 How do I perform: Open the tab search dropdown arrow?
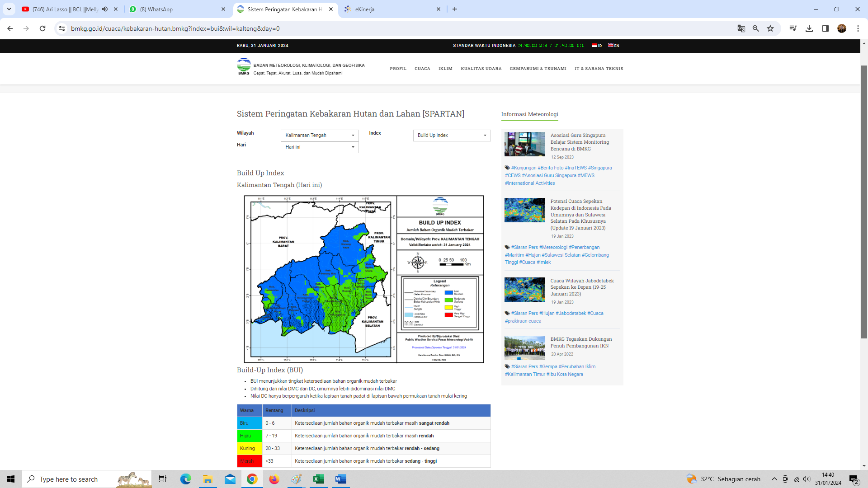point(9,9)
